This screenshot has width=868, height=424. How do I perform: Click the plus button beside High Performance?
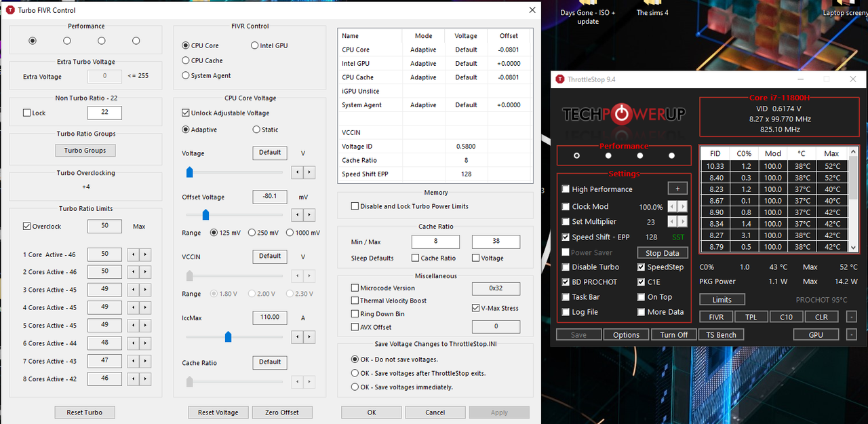677,189
